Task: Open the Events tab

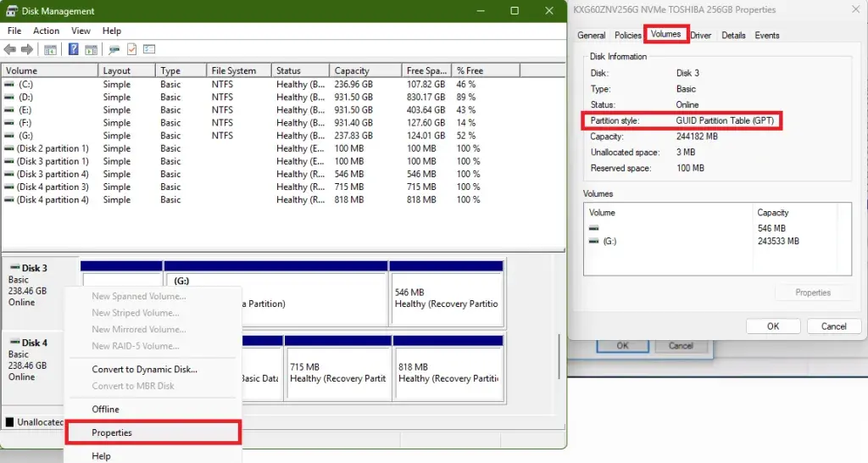Action: pyautogui.click(x=767, y=36)
